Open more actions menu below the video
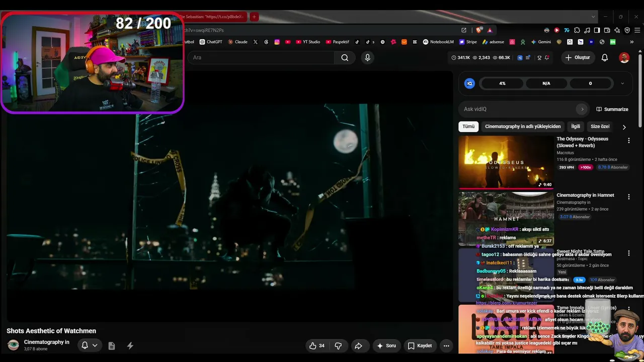This screenshot has height=362, width=644. 446,345
